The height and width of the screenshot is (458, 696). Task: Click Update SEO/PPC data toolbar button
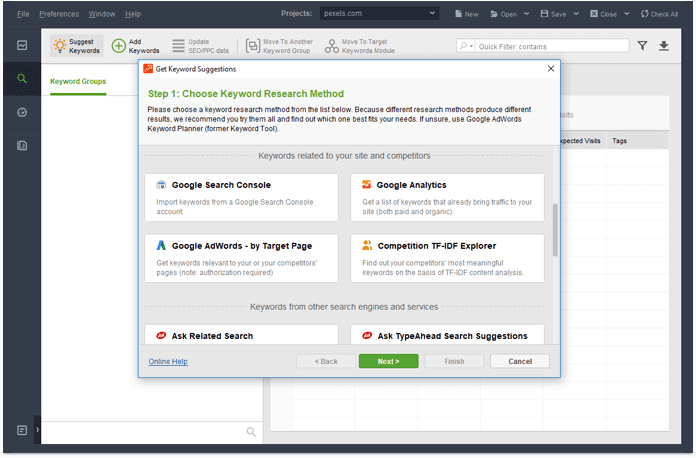tap(200, 46)
